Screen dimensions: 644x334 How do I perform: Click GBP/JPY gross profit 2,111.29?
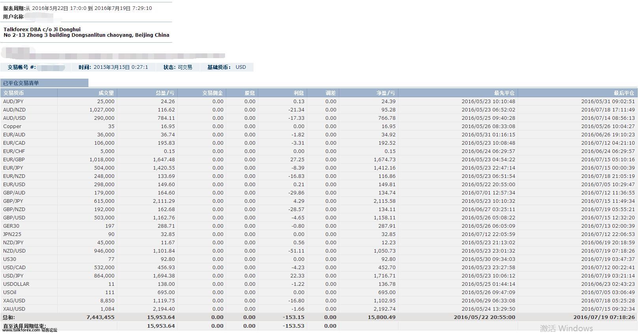164,201
